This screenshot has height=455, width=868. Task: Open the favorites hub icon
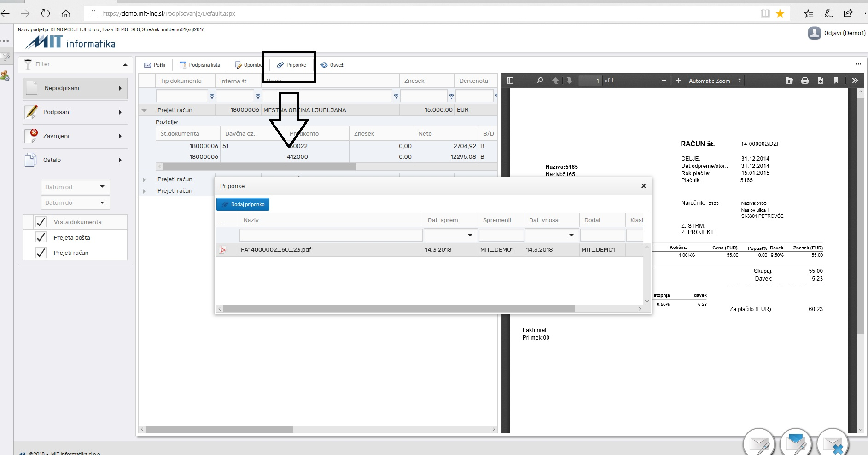pos(808,13)
